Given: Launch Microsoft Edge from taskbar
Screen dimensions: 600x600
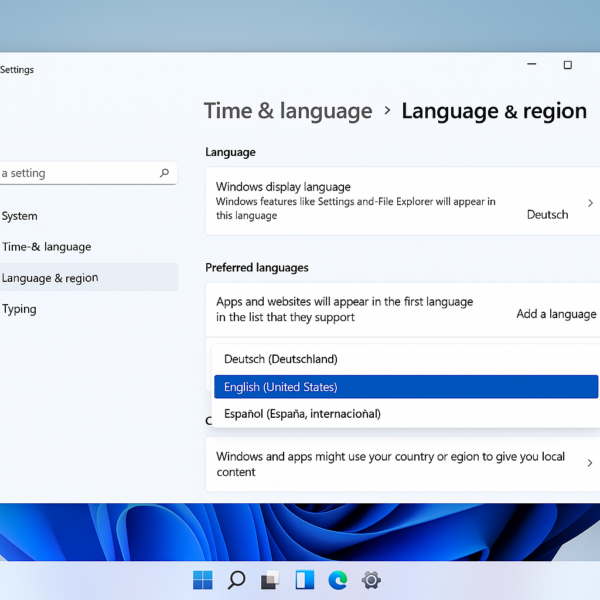Looking at the screenshot, I should click(338, 580).
